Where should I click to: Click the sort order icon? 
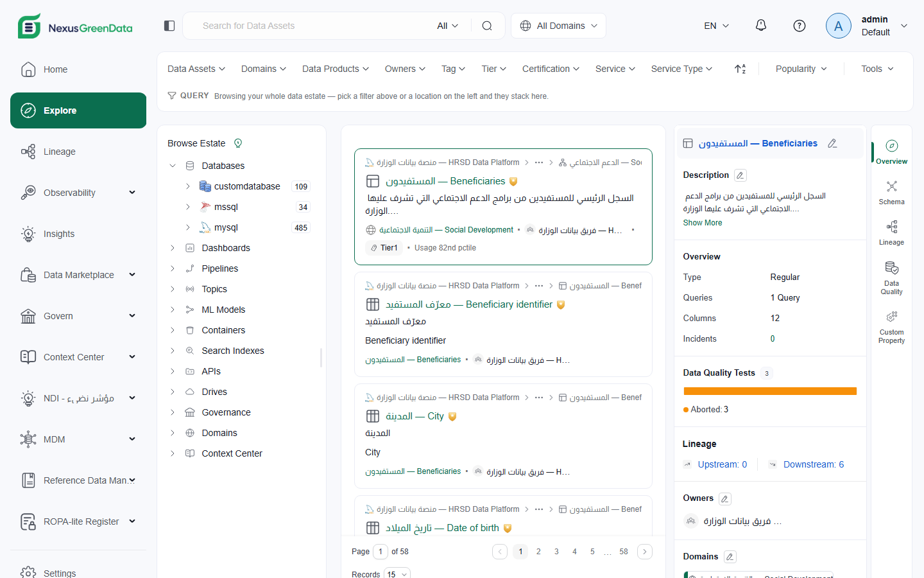(x=740, y=69)
